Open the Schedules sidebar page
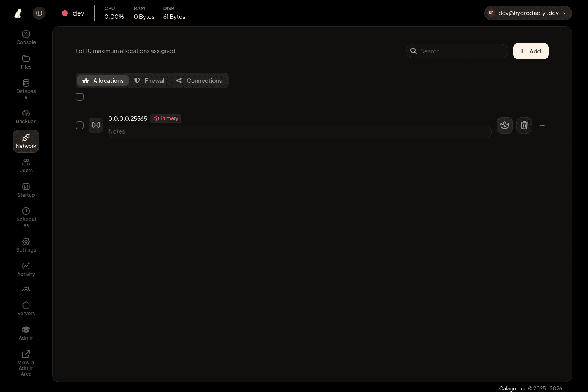This screenshot has height=392, width=588. coord(26,218)
